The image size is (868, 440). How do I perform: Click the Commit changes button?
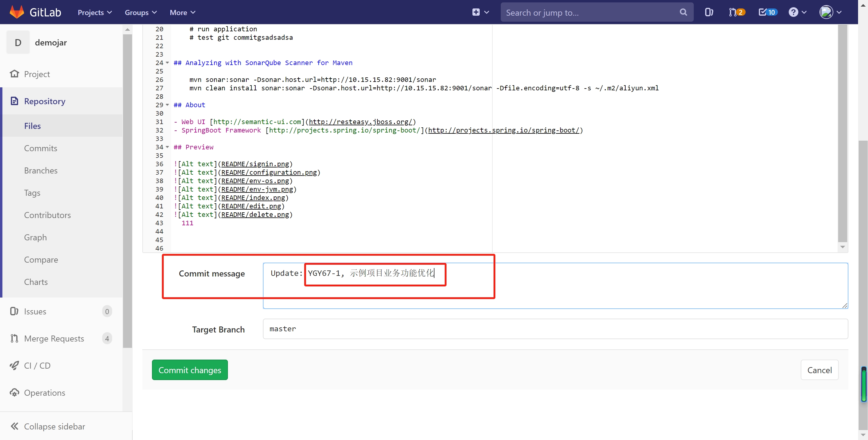(x=190, y=370)
